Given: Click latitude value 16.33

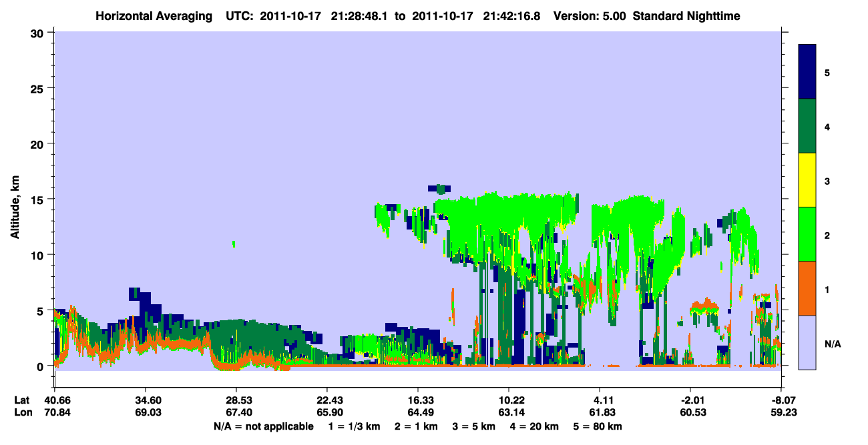Looking at the screenshot, I should (x=417, y=400).
